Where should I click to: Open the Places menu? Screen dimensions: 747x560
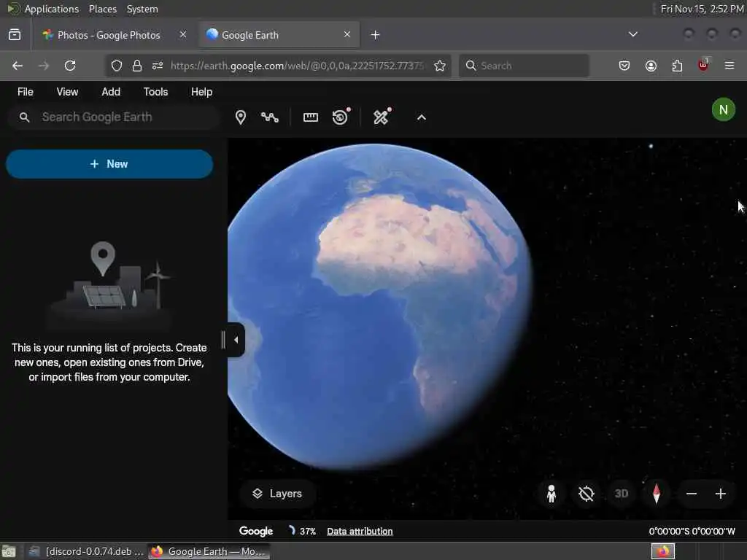tap(102, 9)
